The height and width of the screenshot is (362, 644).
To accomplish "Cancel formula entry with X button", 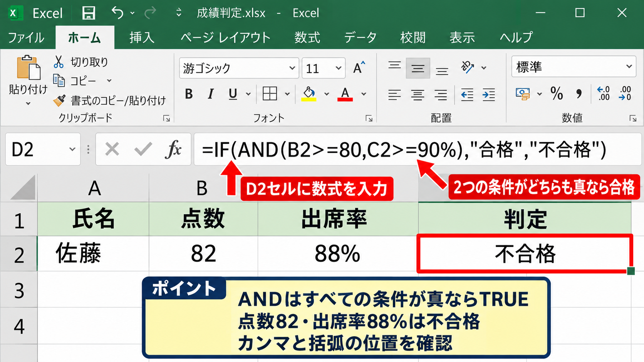I will 112,149.
